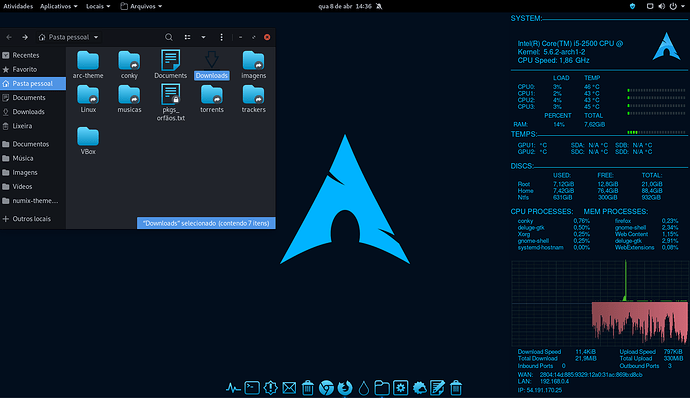
Task: Go forward with the right arrow in Files
Action: (x=25, y=37)
